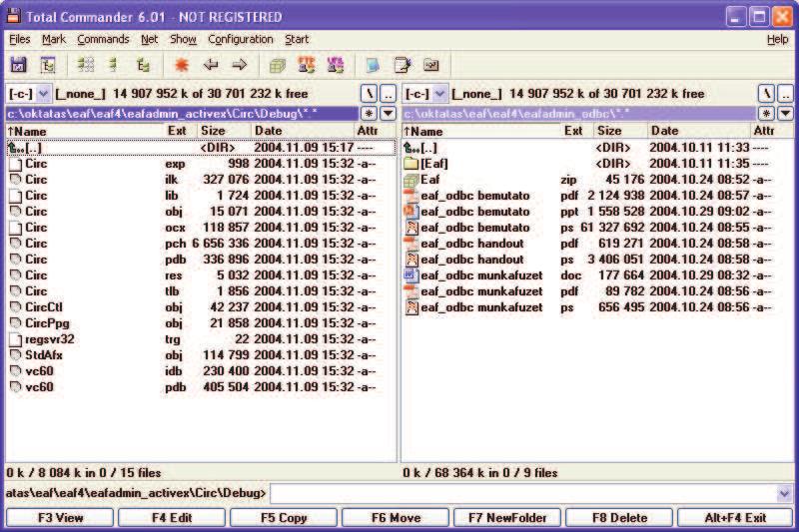This screenshot has width=799, height=532.
Task: Go to parent directory in right panel
Action: click(786, 94)
